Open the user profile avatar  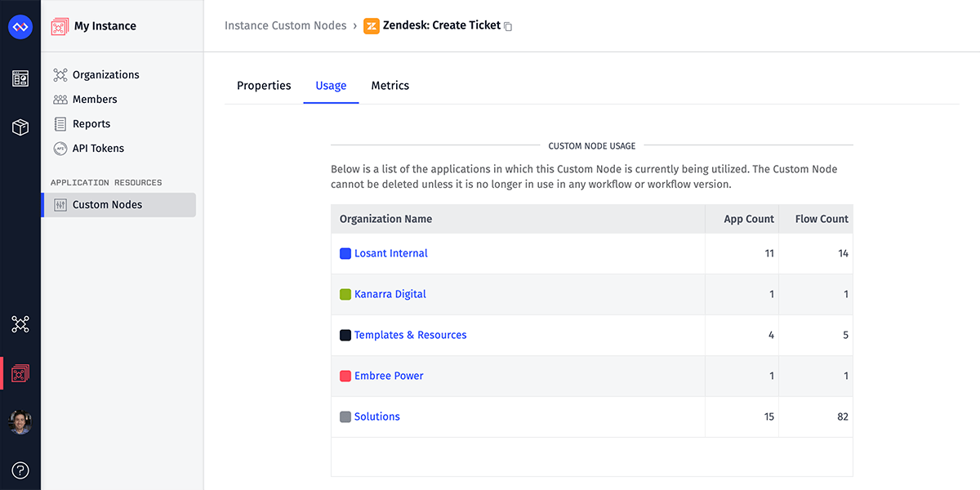(20, 422)
